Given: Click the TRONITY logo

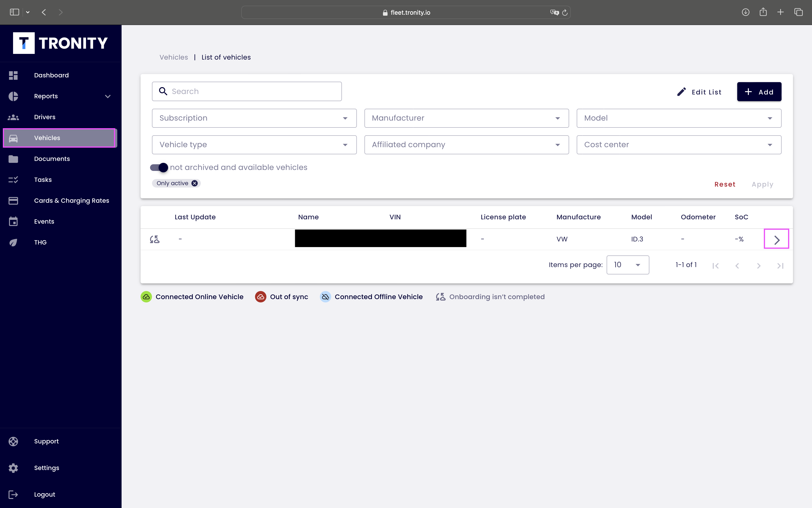Looking at the screenshot, I should tap(61, 43).
